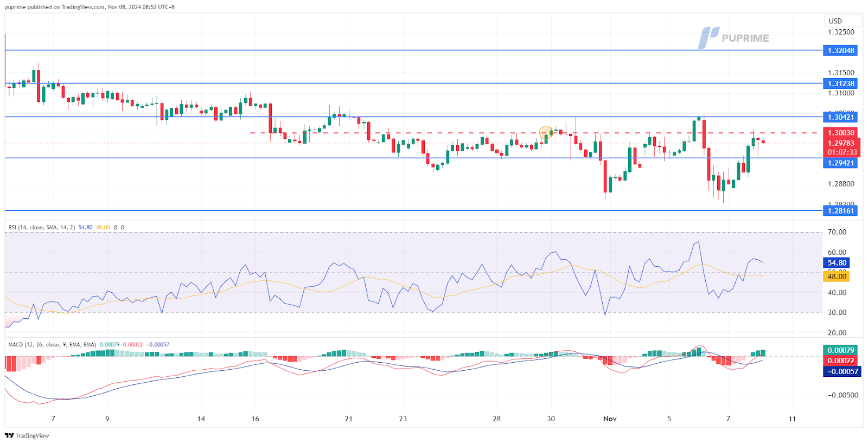Click the Nov label on time axis
868x444 pixels.
click(x=610, y=419)
